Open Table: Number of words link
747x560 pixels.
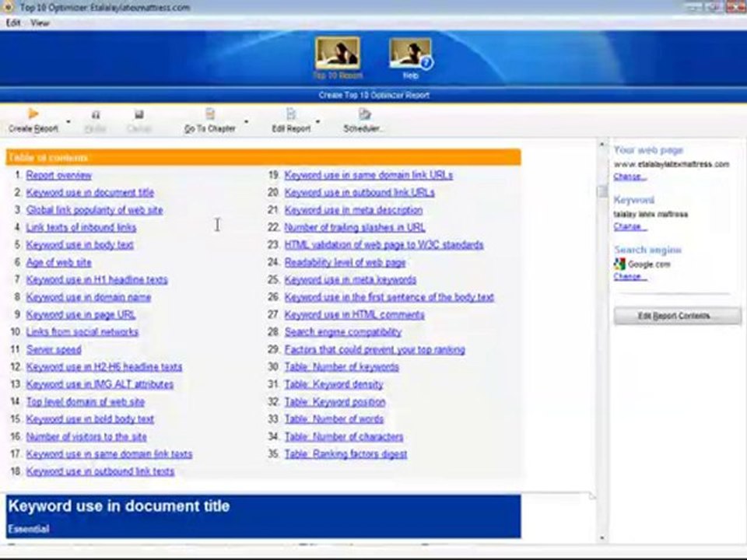coord(334,419)
